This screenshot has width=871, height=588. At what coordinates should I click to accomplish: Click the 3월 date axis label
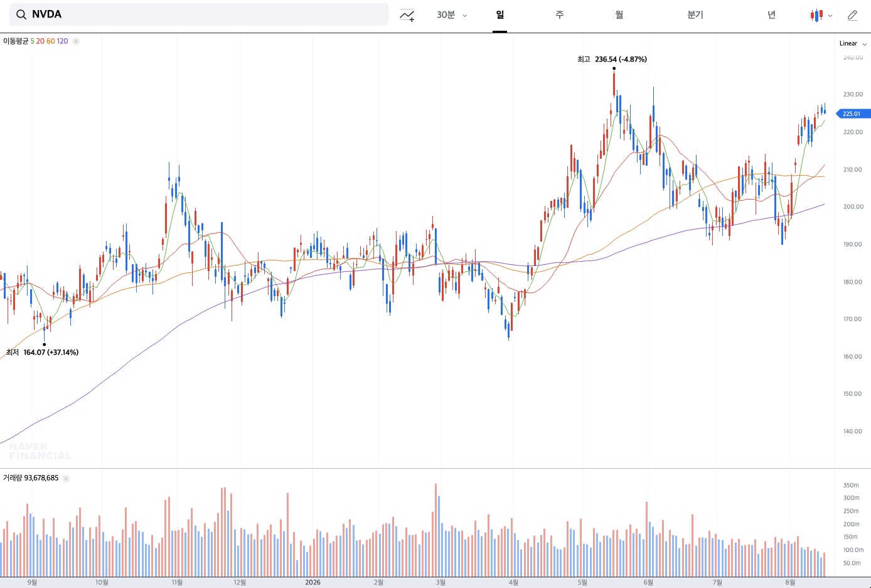pyautogui.click(x=441, y=582)
